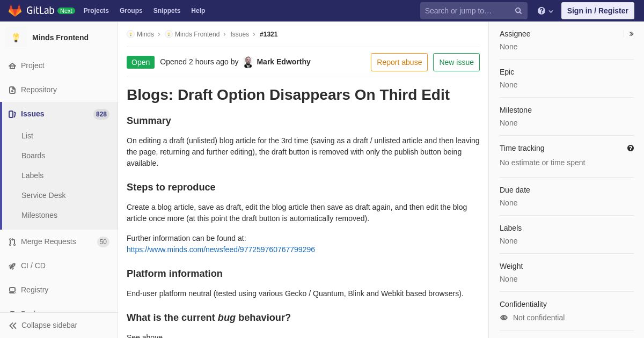
Task: Click the Minds breadcrumb lightbulb icon
Action: coord(130,34)
